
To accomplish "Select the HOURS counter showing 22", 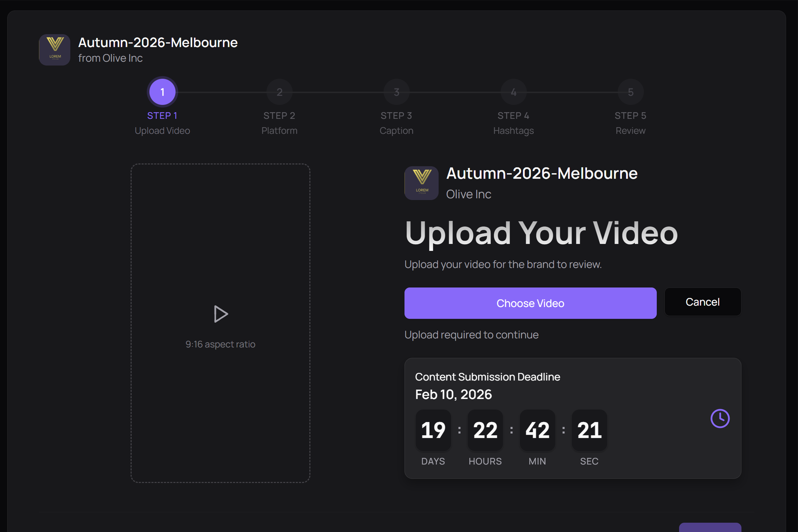I will click(x=485, y=431).
